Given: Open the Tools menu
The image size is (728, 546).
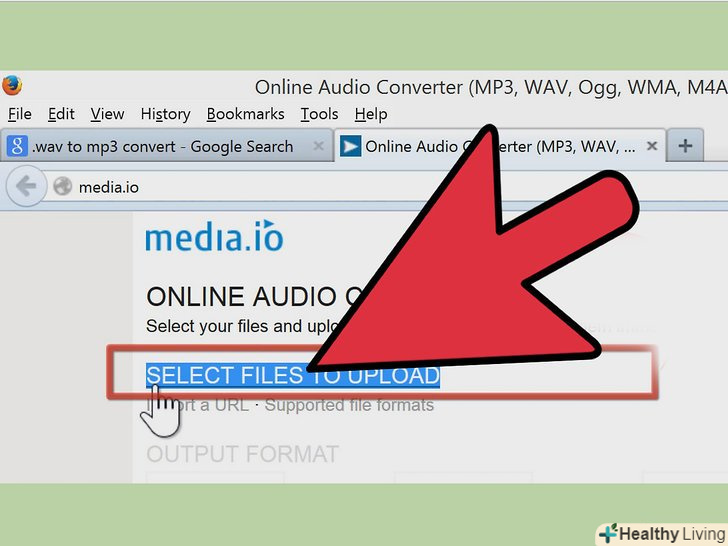Looking at the screenshot, I should 319,114.
